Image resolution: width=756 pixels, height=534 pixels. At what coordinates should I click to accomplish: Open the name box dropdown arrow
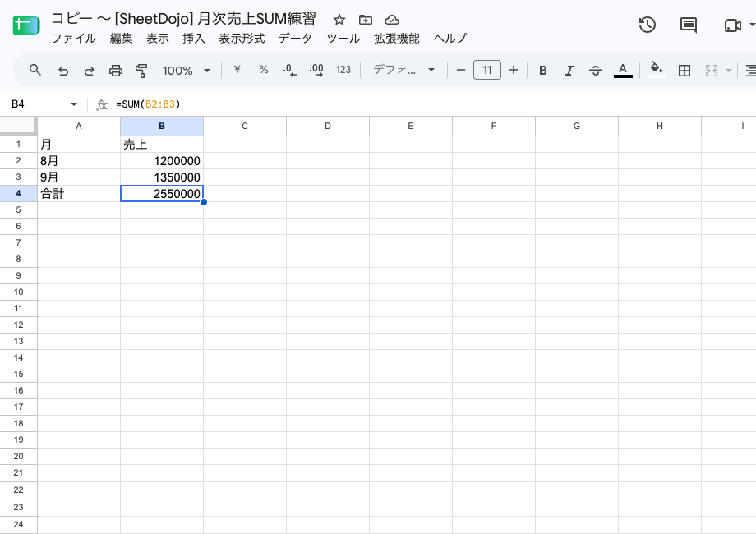[x=74, y=104]
